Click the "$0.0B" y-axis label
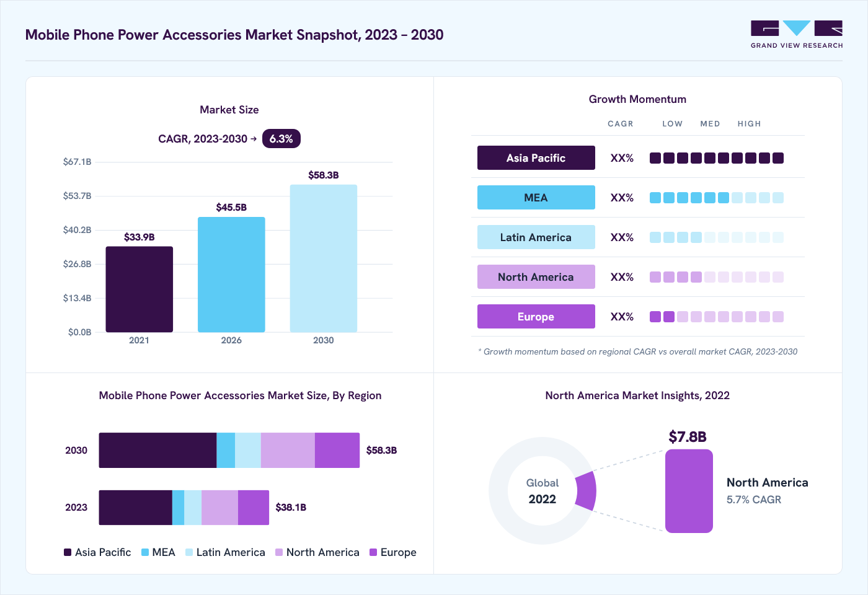868x595 pixels. pyautogui.click(x=80, y=332)
